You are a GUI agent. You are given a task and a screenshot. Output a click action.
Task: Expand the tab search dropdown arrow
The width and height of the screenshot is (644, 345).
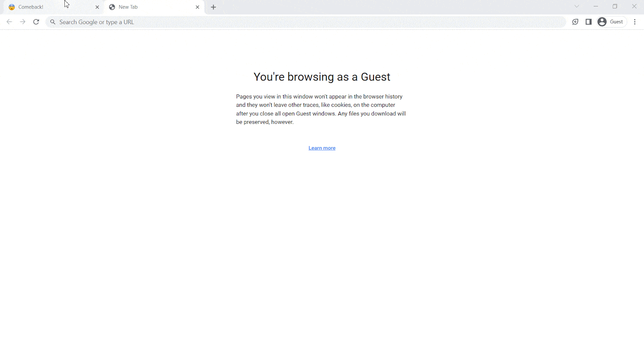[577, 6]
